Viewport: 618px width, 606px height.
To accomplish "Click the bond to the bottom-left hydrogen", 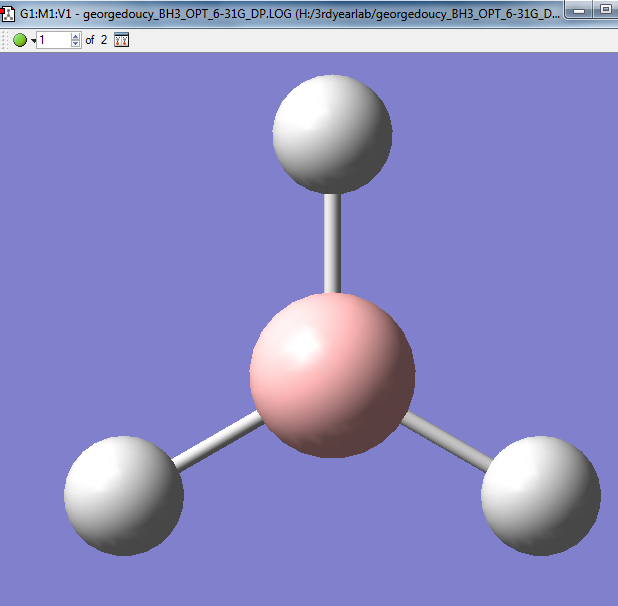I will [x=218, y=441].
